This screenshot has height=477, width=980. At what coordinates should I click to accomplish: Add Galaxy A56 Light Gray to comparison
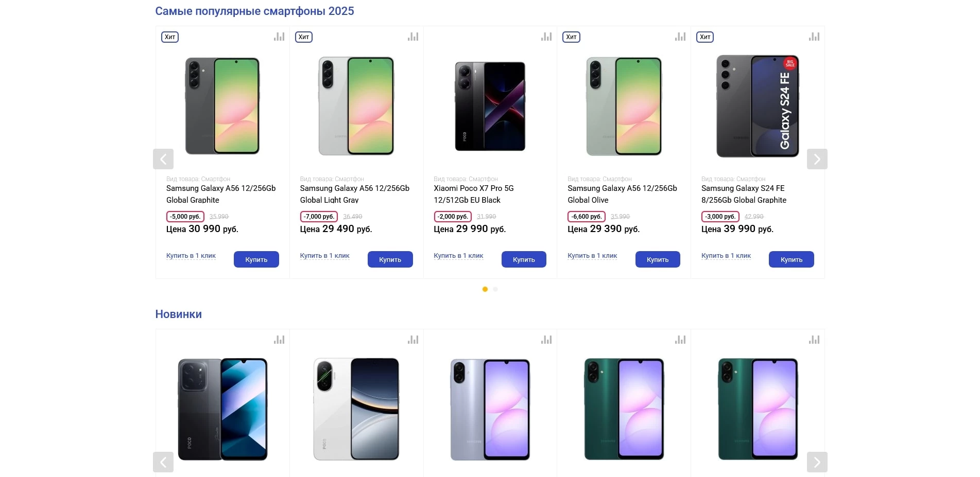[x=413, y=37]
